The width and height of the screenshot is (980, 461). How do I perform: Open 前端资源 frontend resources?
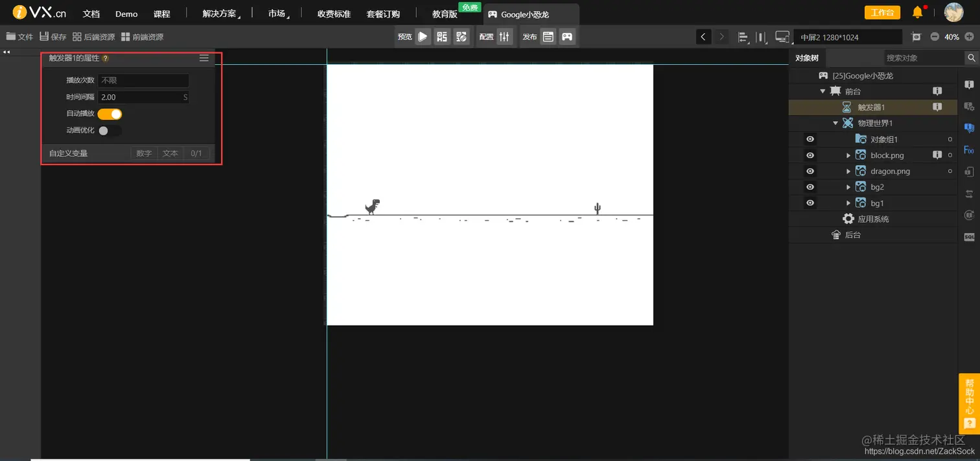point(143,37)
